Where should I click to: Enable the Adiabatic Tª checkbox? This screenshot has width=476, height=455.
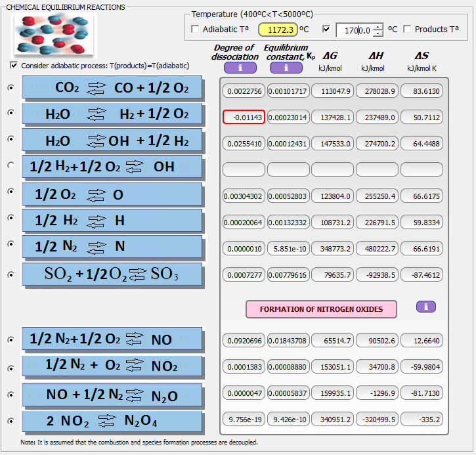click(195, 30)
